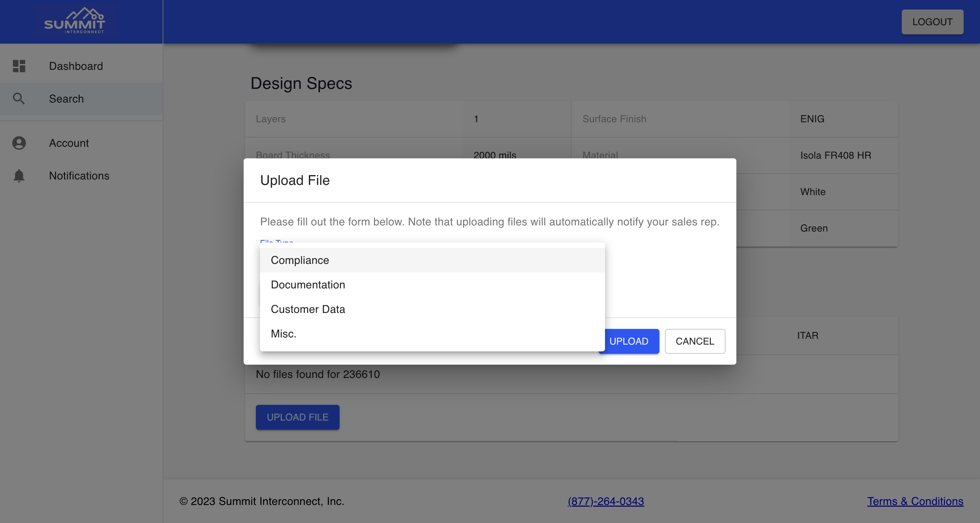980x523 pixels.
Task: Click the 'ITAR' text
Action: coord(808,335)
